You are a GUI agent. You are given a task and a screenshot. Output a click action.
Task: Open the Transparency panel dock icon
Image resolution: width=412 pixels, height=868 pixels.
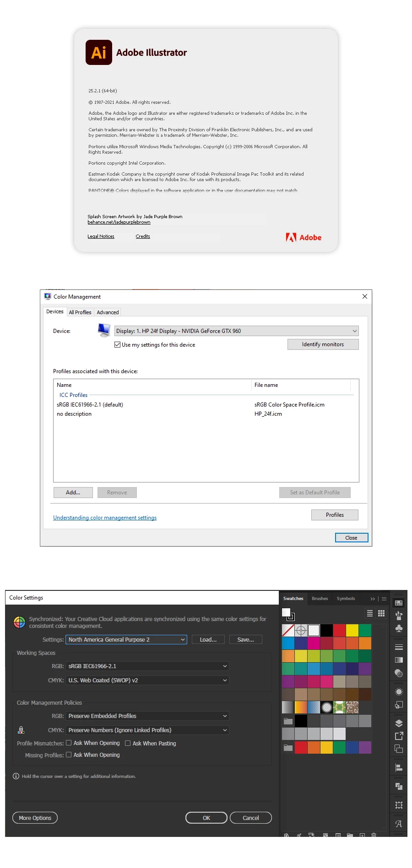(x=399, y=673)
